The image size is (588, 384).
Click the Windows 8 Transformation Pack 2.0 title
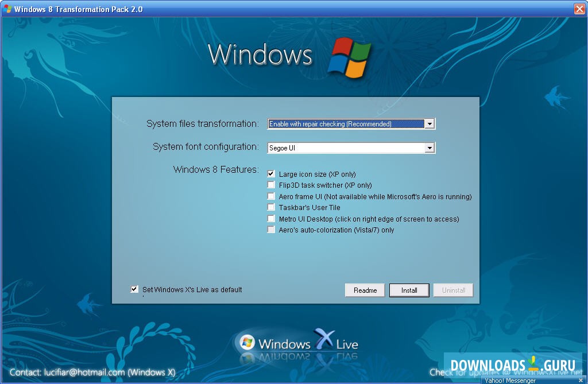78,9
